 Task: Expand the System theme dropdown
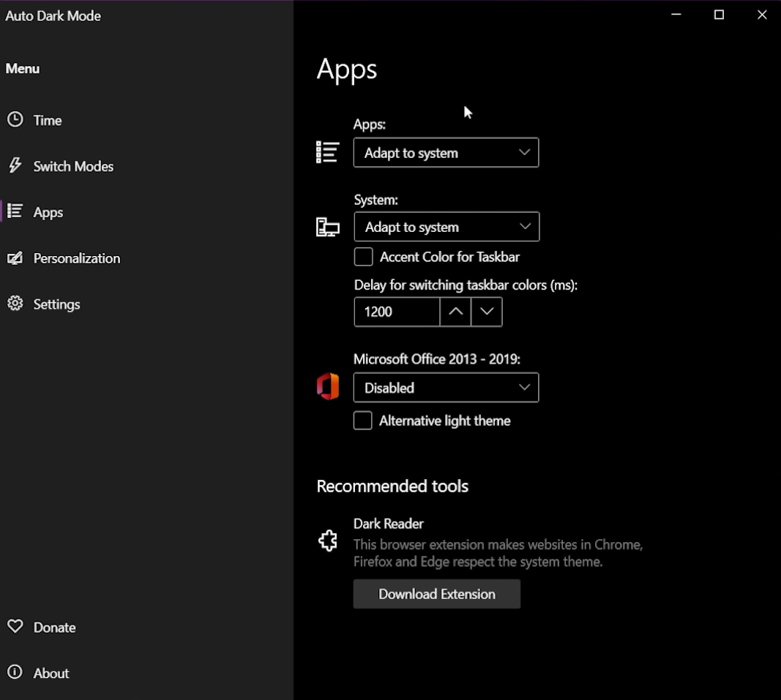tap(446, 227)
